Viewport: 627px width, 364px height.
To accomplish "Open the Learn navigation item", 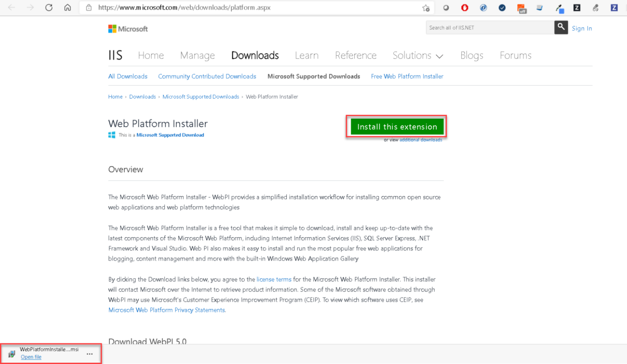I will click(x=306, y=55).
